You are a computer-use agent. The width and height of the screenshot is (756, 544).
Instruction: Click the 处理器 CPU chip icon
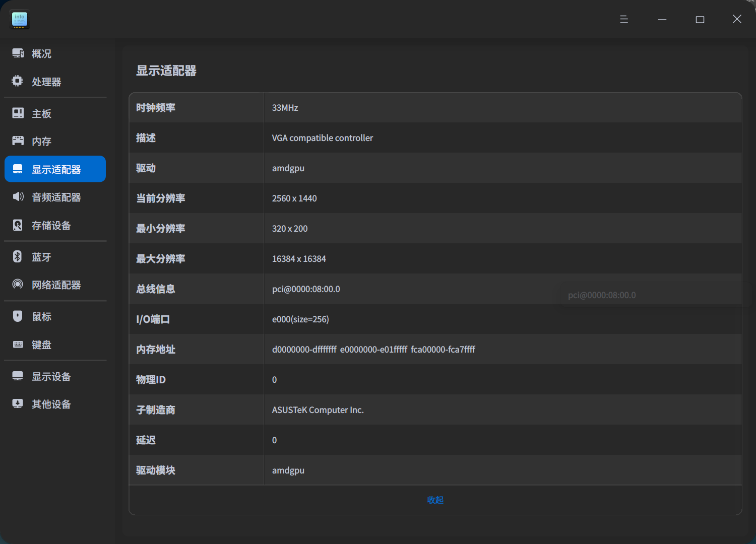click(18, 81)
